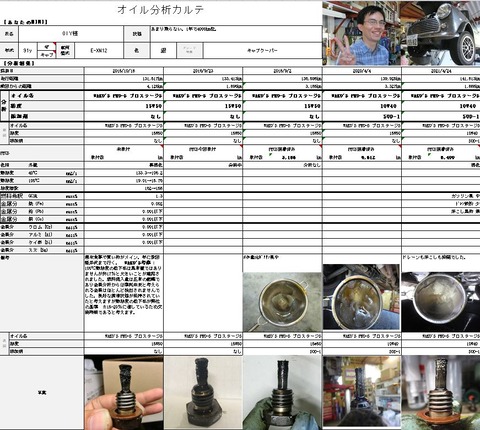
Task: Click the スズ (Sn) row label
Action: point(42,250)
